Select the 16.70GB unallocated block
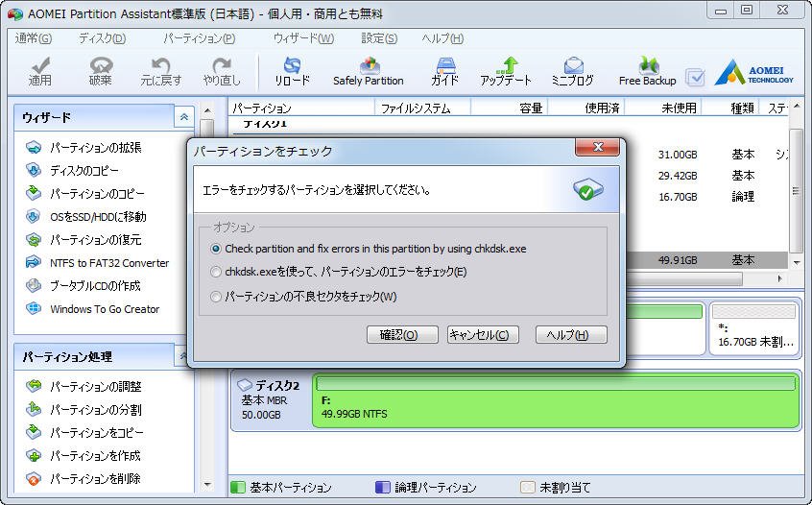The image size is (812, 505). pyautogui.click(x=753, y=328)
